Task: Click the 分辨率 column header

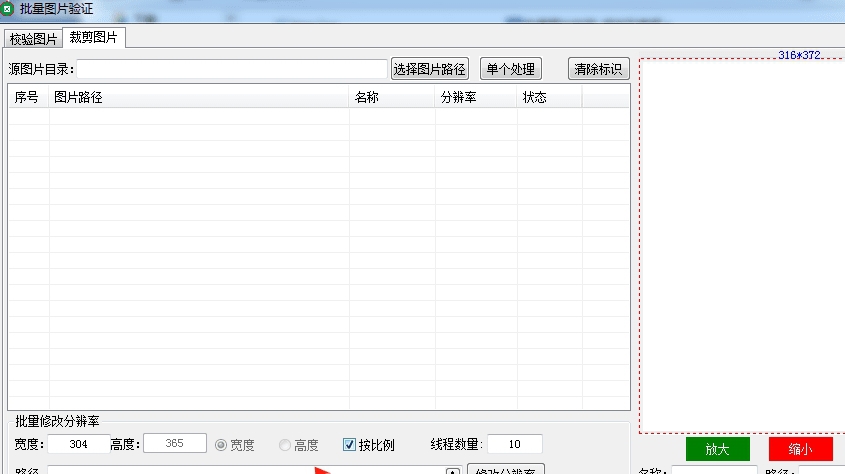Action: point(476,97)
